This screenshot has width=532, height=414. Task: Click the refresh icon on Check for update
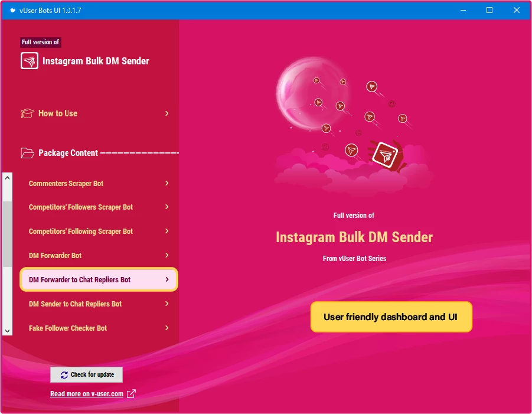(x=64, y=374)
